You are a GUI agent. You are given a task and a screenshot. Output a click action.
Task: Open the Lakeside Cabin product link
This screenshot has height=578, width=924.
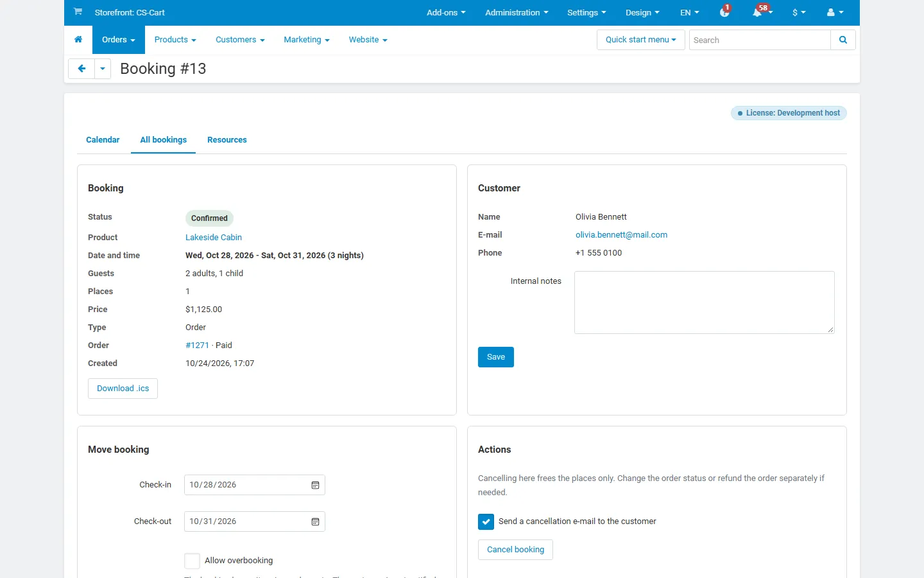coord(214,238)
